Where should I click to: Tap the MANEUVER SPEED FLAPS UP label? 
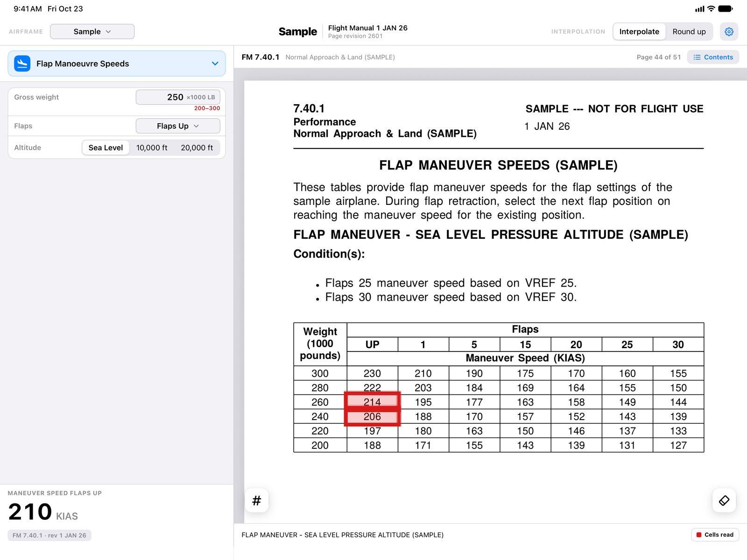pos(55,493)
